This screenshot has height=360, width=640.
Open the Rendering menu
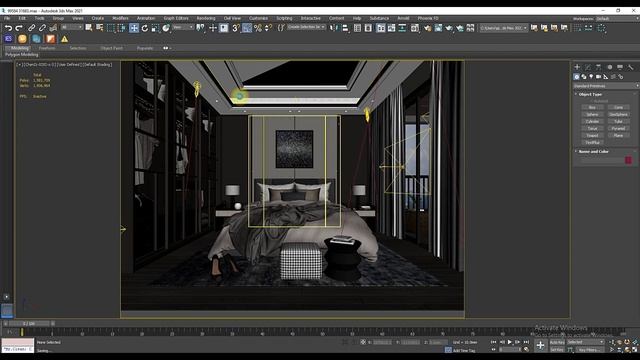pos(206,18)
